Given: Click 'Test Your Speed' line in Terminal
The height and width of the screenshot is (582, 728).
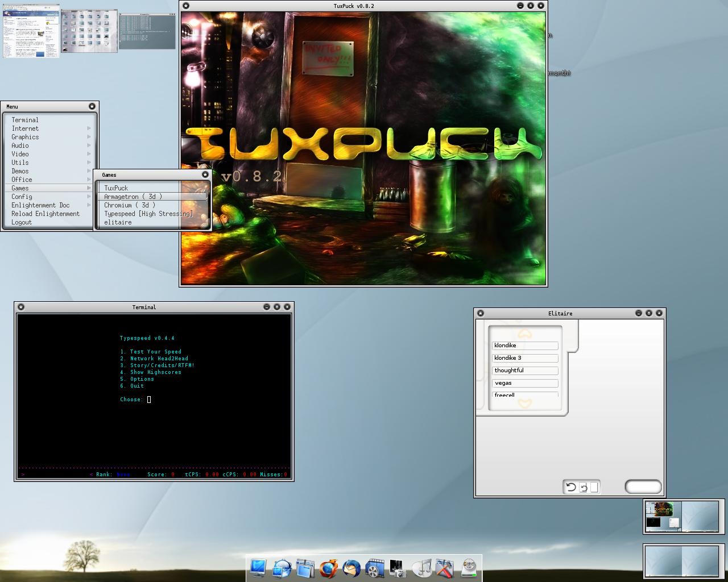Looking at the screenshot, I should click(x=151, y=352).
